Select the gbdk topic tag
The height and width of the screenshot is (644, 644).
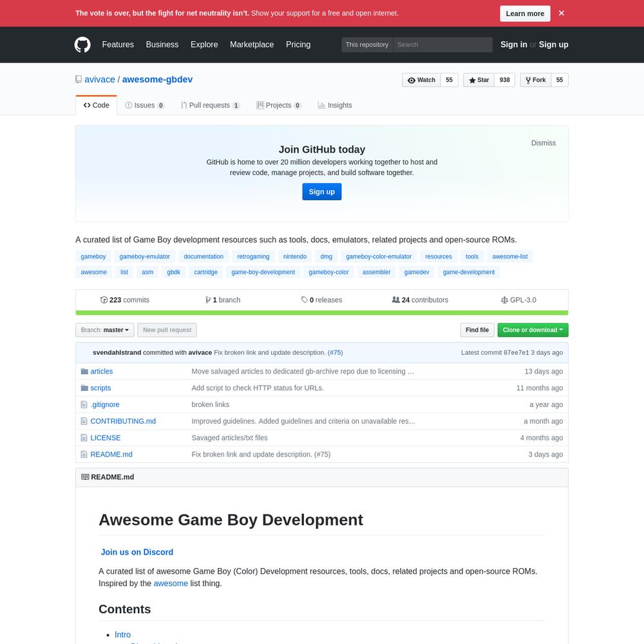174,272
